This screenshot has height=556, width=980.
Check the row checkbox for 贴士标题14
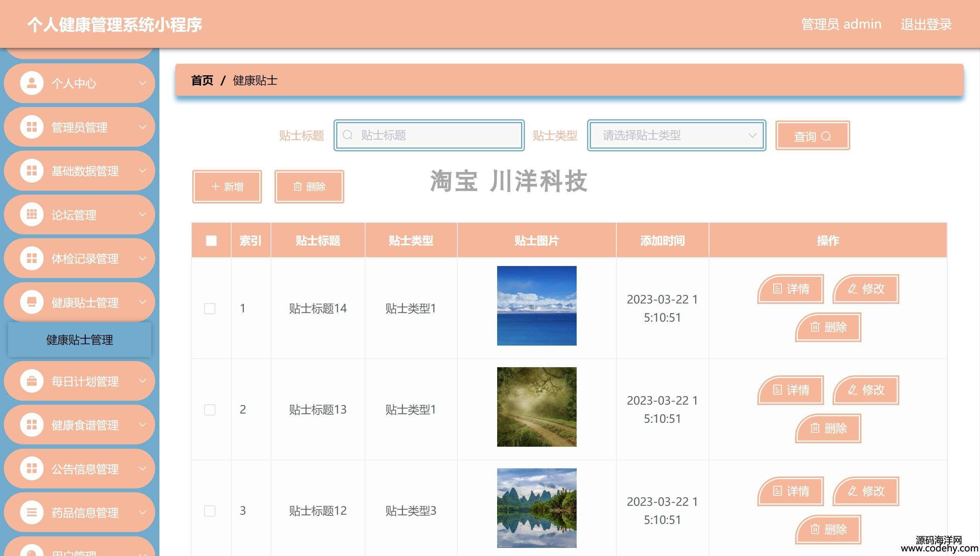210,309
